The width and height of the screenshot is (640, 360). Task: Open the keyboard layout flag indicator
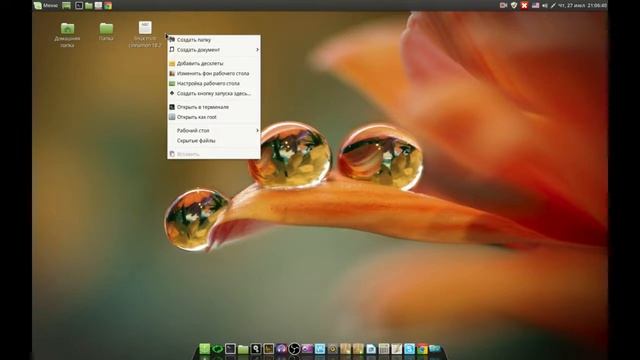[x=535, y=5]
